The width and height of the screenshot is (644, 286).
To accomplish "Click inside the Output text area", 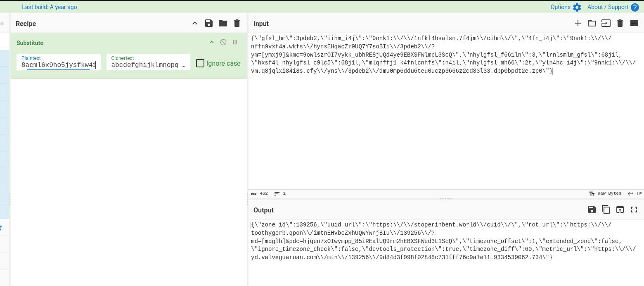I will pos(446,252).
